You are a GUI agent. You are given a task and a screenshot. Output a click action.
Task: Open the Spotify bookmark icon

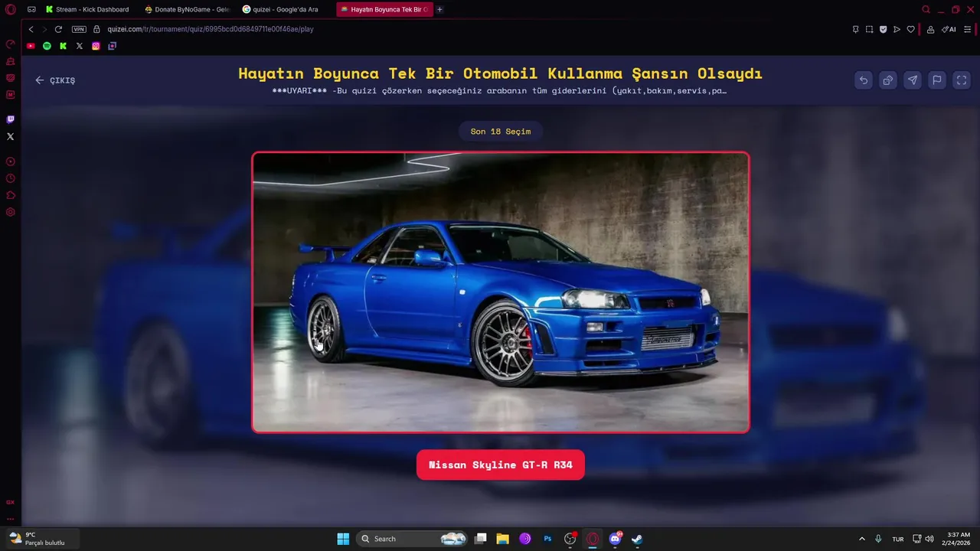(x=47, y=46)
